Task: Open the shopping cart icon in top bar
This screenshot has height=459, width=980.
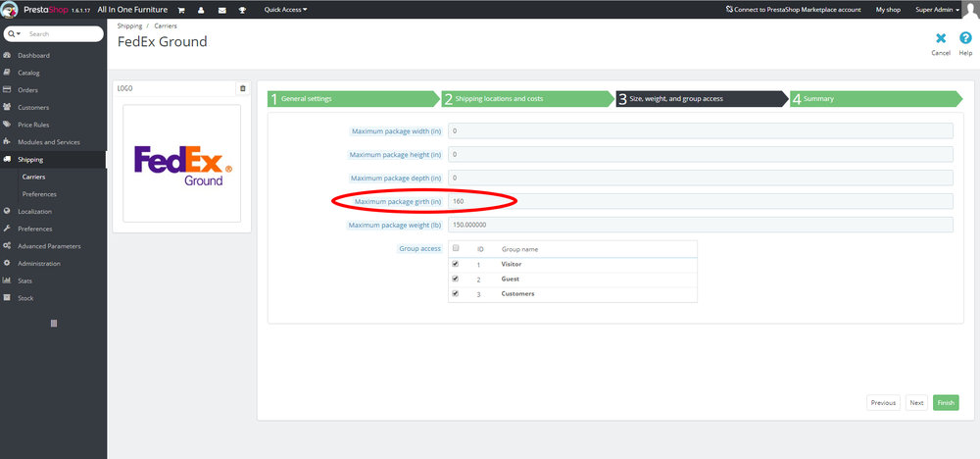Action: [x=181, y=10]
